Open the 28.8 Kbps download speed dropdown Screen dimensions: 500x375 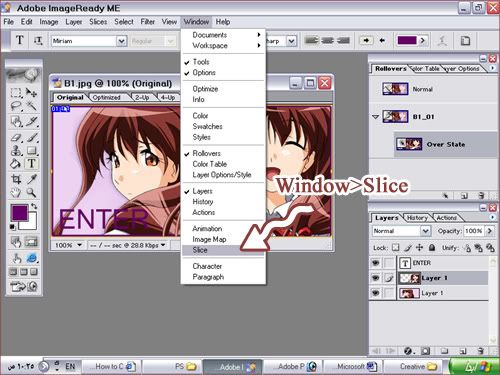click(163, 245)
